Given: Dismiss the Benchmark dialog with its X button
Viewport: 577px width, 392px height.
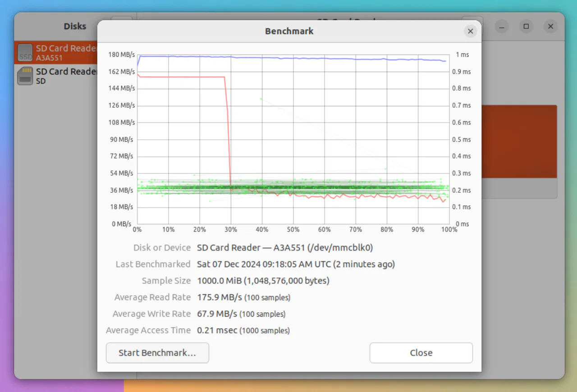Looking at the screenshot, I should point(470,31).
